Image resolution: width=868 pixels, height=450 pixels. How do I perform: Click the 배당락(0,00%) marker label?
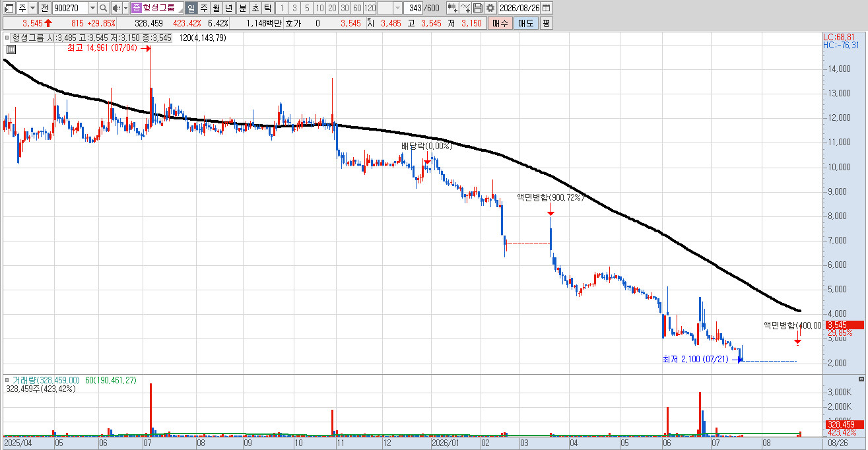426,146
